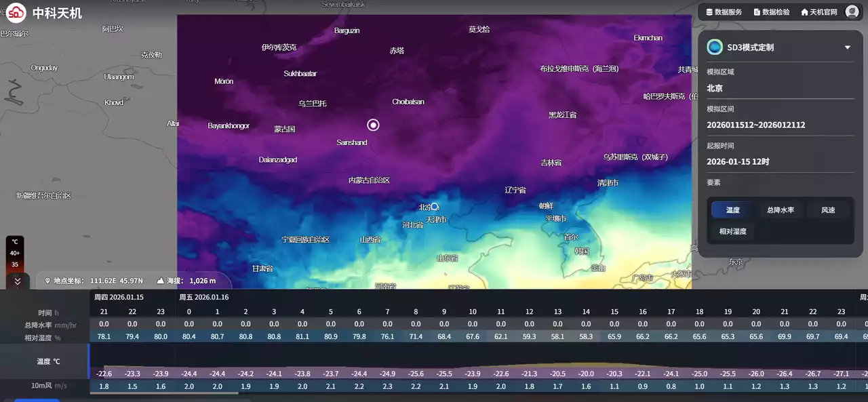Click the temperature color legend scale
The height and width of the screenshot is (402, 868).
tap(14, 253)
